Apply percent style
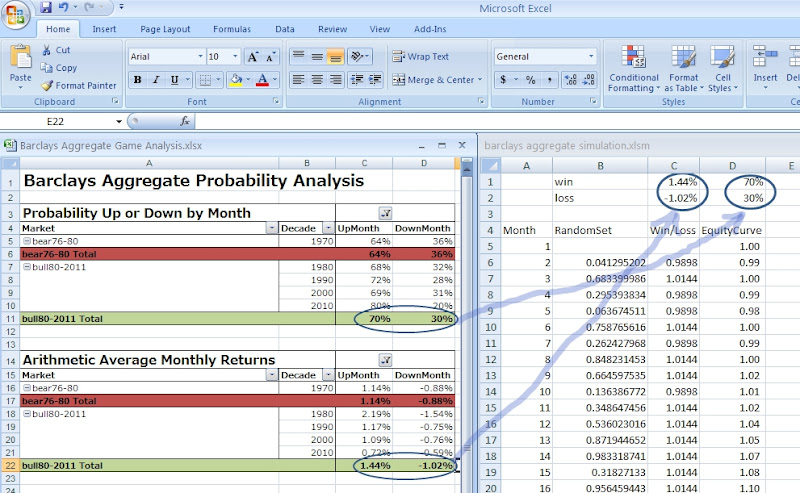The height and width of the screenshot is (493, 800). [x=531, y=80]
